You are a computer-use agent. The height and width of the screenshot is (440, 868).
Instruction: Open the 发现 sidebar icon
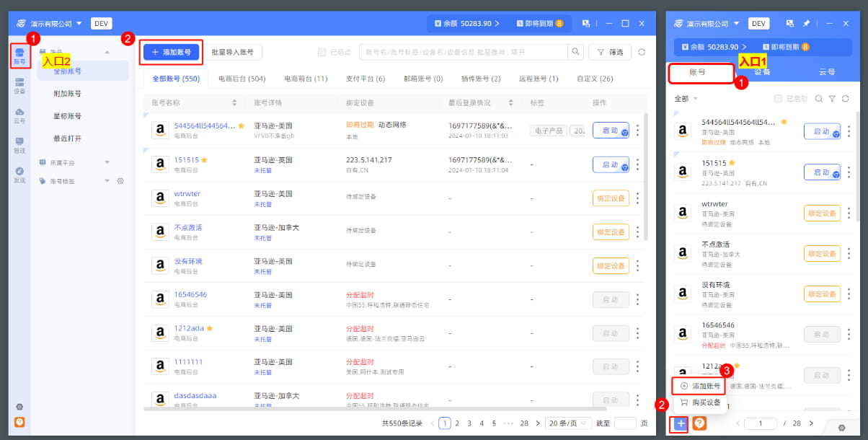click(x=19, y=172)
